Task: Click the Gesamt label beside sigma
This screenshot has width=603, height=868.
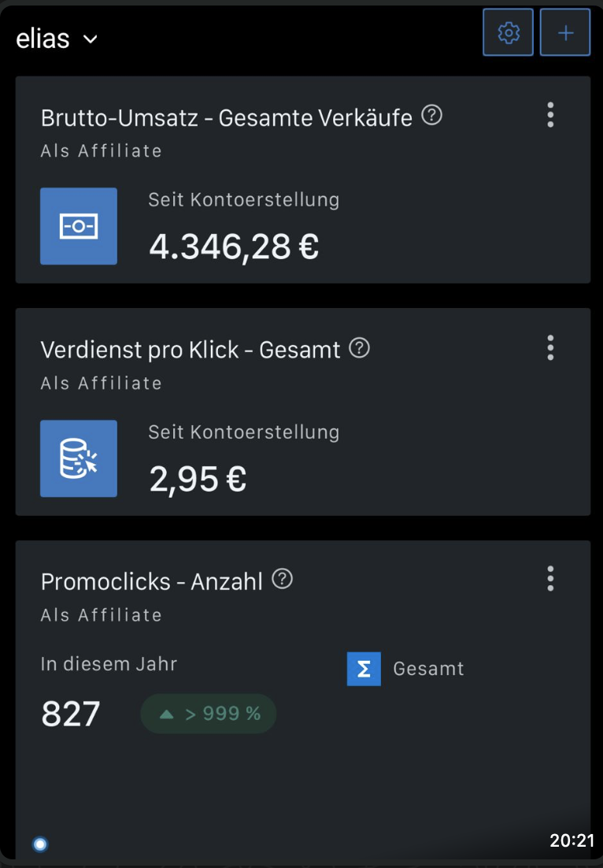Action: 428,670
